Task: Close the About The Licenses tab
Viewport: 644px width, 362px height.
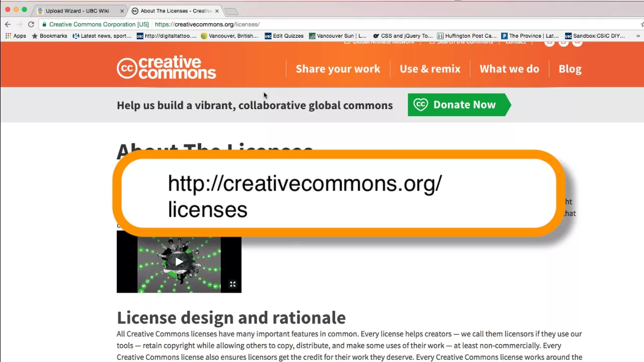Action: click(217, 11)
